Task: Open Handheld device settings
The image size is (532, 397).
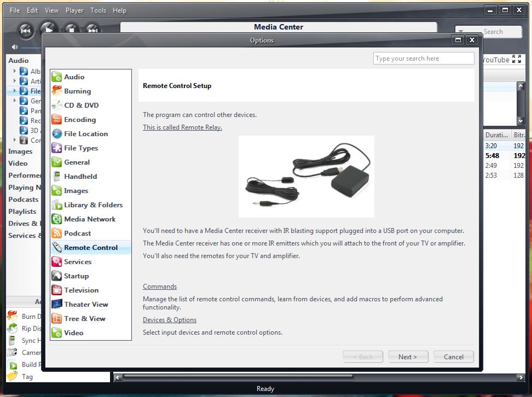Action: [x=91, y=177]
